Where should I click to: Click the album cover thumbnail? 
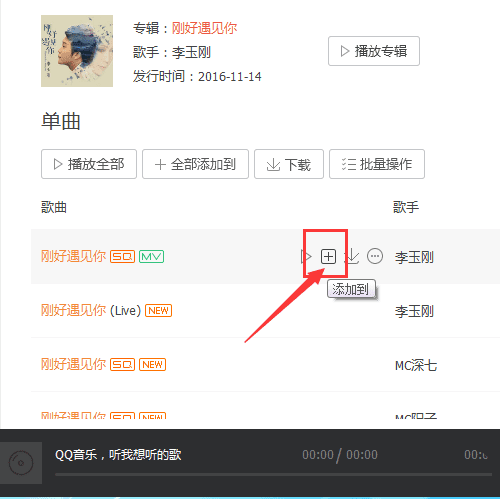point(77,51)
